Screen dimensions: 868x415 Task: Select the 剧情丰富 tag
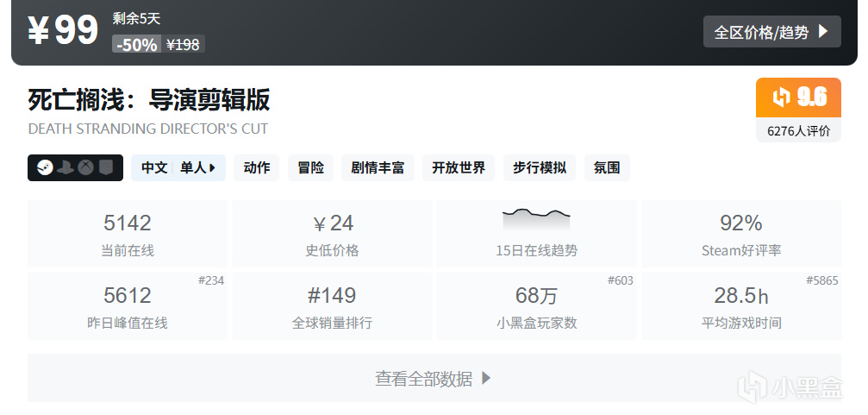[x=378, y=168]
